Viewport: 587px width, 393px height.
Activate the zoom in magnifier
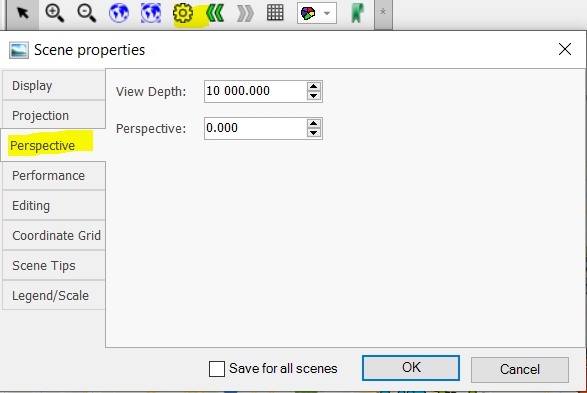[54, 13]
